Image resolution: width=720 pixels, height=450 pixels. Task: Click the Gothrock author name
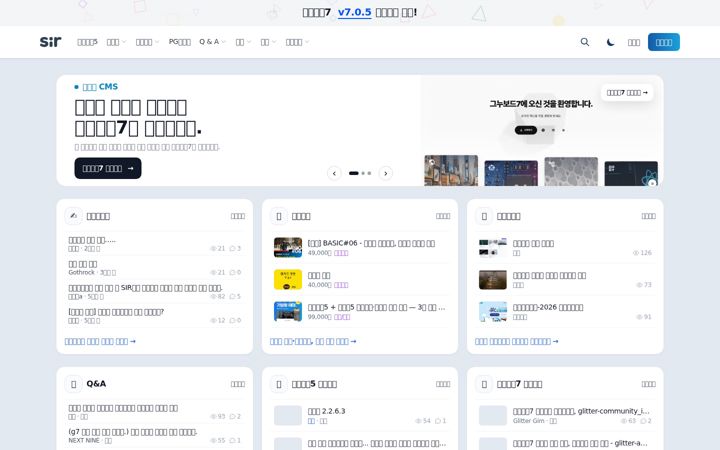[81, 272]
